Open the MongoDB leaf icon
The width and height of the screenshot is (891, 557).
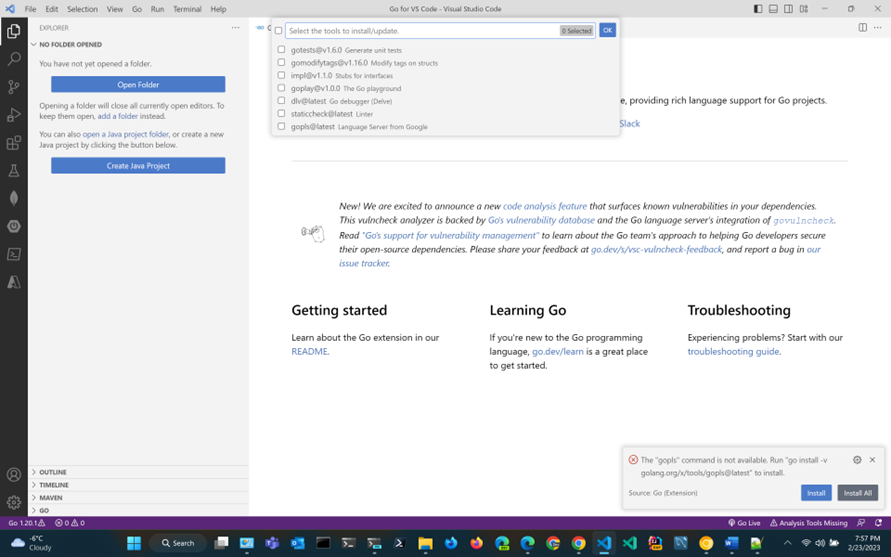pos(14,198)
